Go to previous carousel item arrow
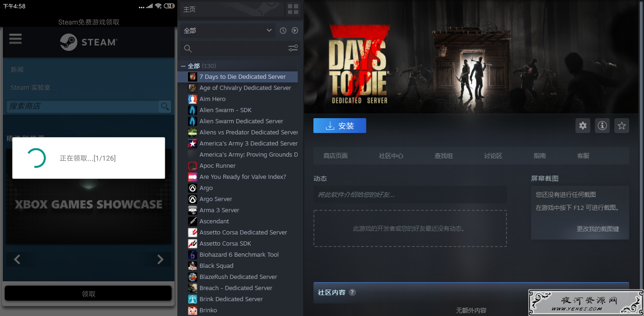The width and height of the screenshot is (644, 316). pos(17,259)
